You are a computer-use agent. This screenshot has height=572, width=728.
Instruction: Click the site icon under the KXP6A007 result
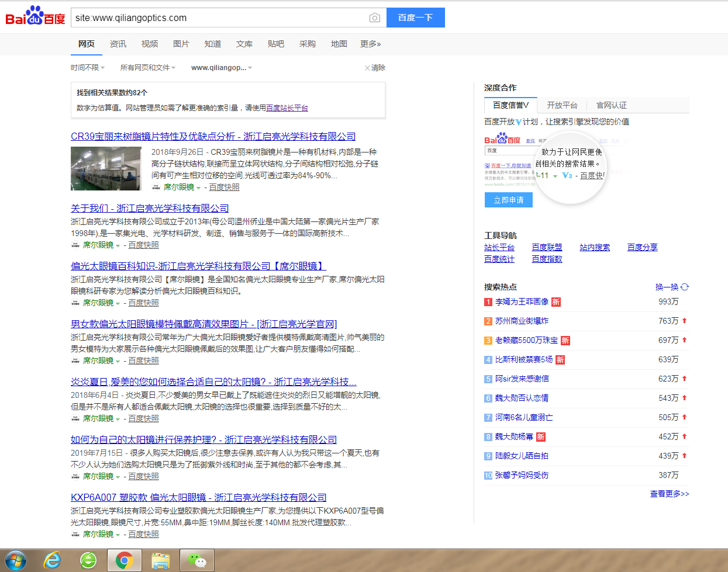point(75,535)
